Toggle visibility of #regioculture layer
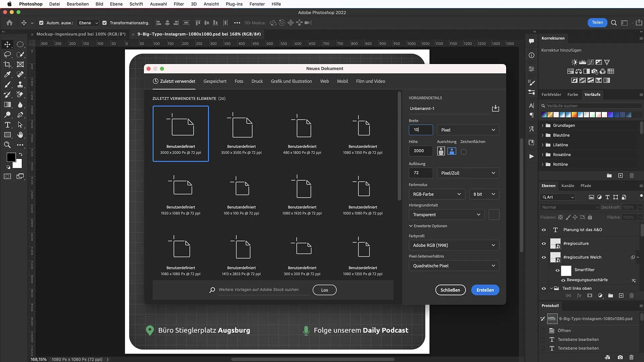Viewport: 644px width, 362px height. click(544, 244)
